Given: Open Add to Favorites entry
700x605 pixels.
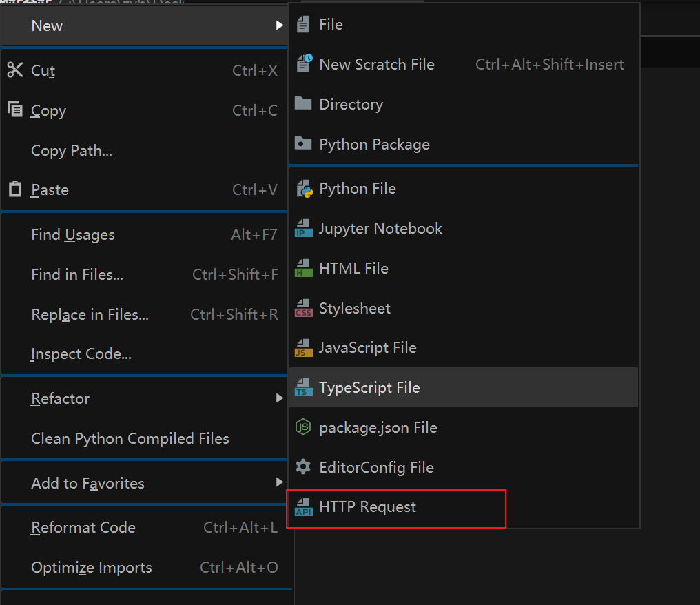Looking at the screenshot, I should coord(145,483).
